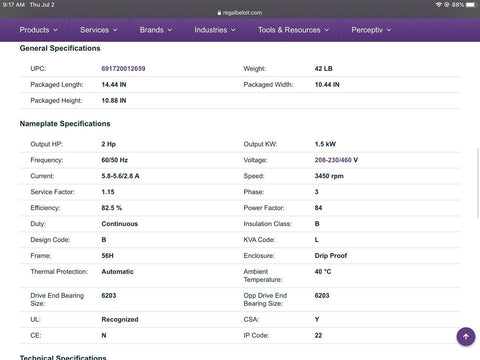This screenshot has width=480, height=360.
Task: Expand the chevron next to Products
Action: point(55,30)
